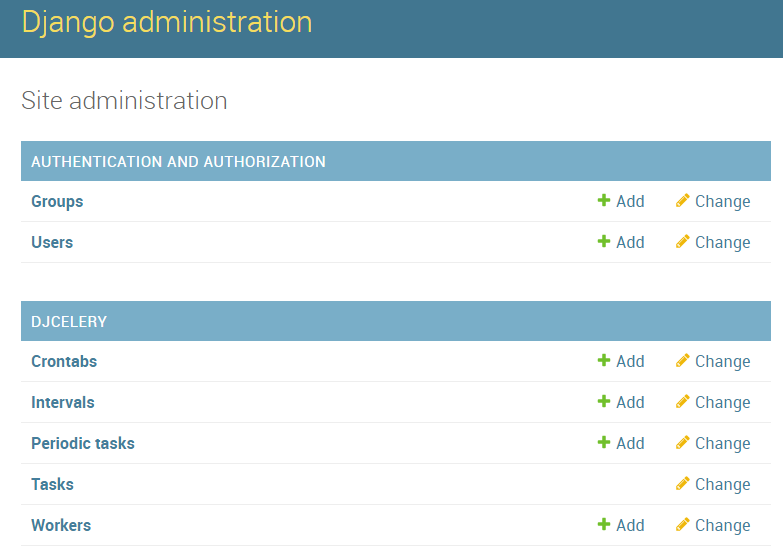This screenshot has width=783, height=557.
Task: Click the green plus icon for Workers
Action: (x=604, y=525)
